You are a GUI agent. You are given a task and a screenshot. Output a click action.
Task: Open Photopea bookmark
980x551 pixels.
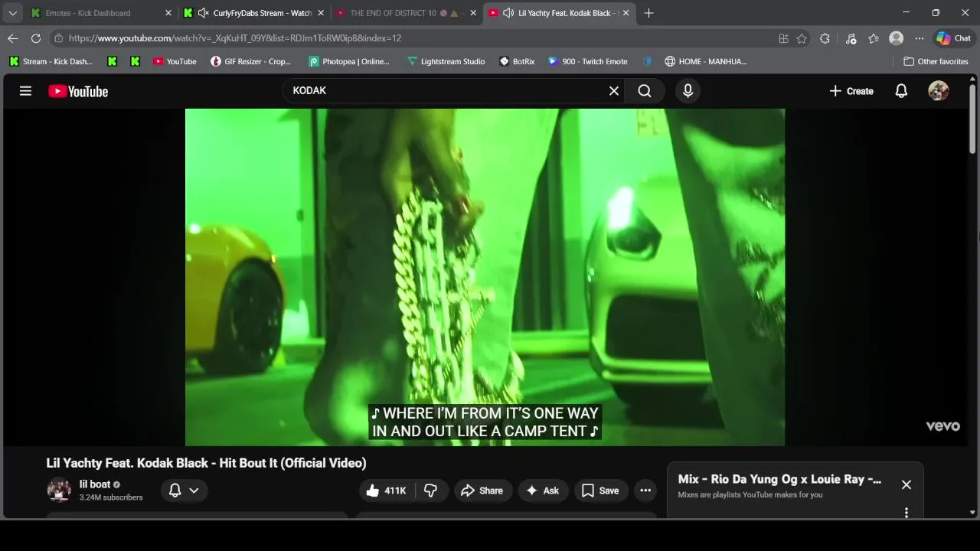pyautogui.click(x=349, y=61)
